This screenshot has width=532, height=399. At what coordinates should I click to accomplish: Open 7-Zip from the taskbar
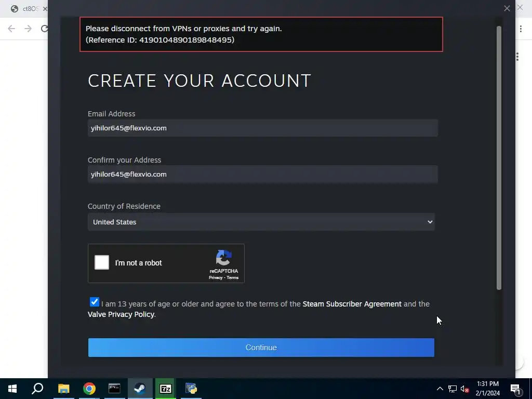click(x=166, y=389)
